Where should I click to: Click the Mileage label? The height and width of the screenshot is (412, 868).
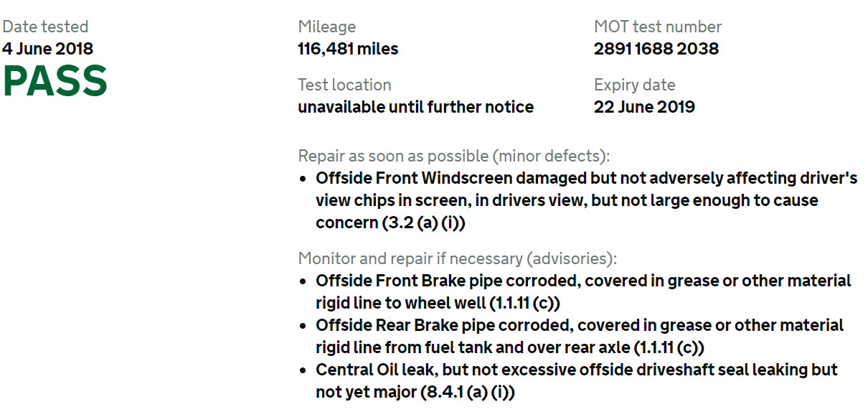[327, 27]
